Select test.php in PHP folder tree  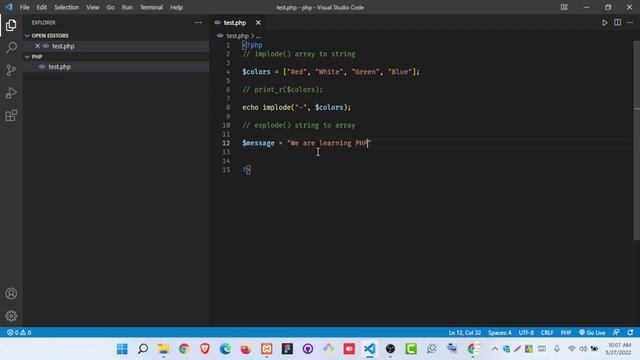point(60,67)
